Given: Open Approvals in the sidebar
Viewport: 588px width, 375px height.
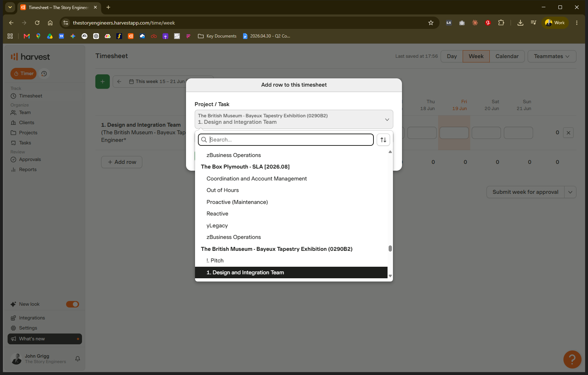Looking at the screenshot, I should tap(30, 160).
